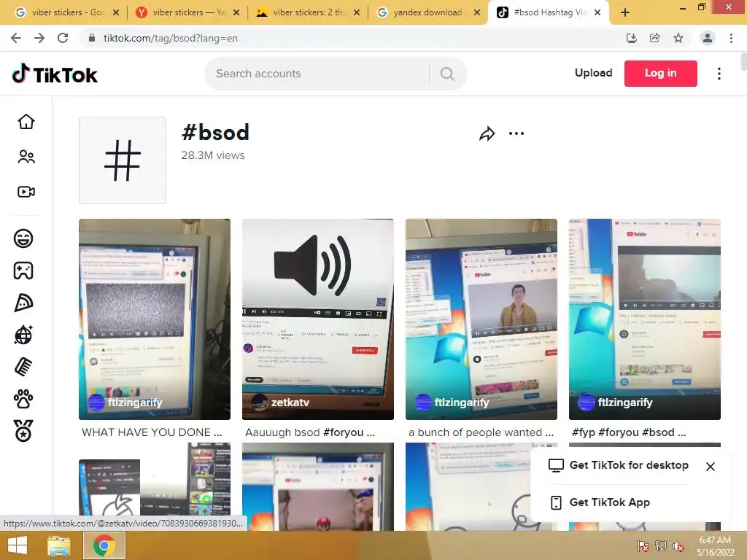Open the Chrome profile avatar icon

click(708, 38)
